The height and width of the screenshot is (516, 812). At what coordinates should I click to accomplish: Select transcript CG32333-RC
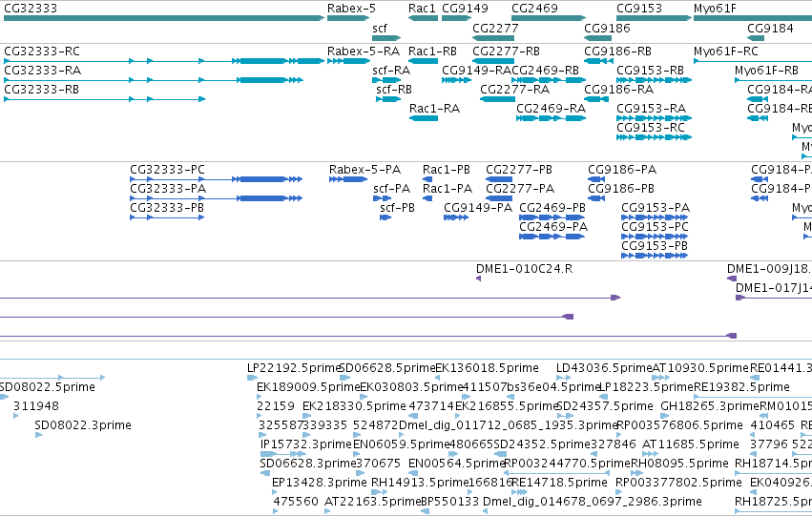coord(164,61)
